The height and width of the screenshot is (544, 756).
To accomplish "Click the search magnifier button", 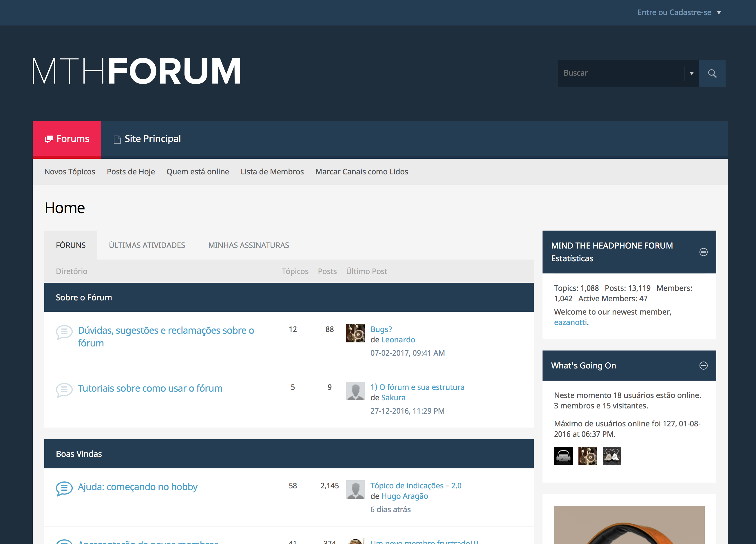I will point(712,73).
